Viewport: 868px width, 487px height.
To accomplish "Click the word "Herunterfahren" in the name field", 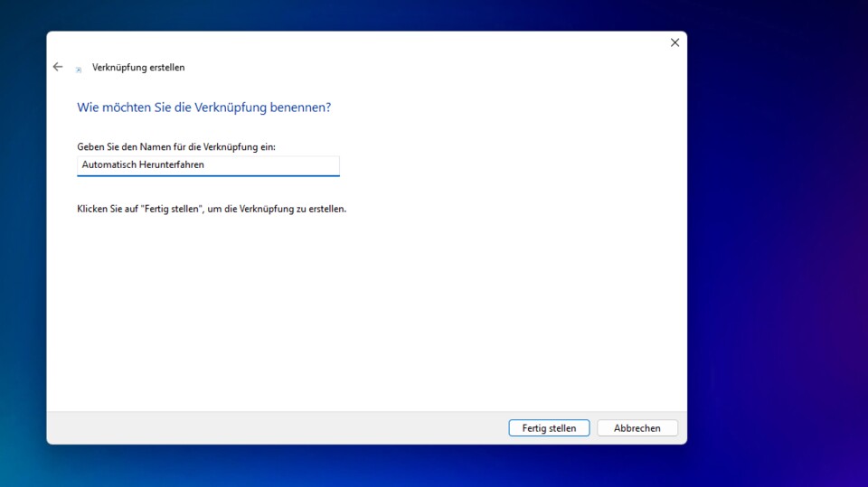I will click(170, 165).
